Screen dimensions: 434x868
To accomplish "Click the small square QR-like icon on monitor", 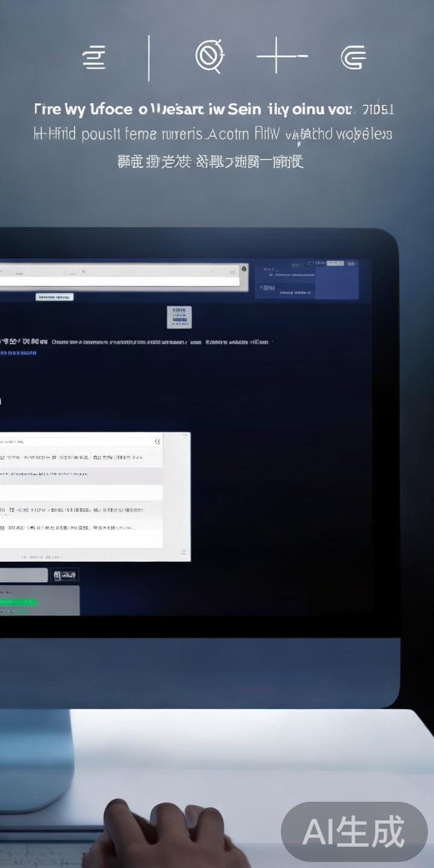I will (x=179, y=316).
